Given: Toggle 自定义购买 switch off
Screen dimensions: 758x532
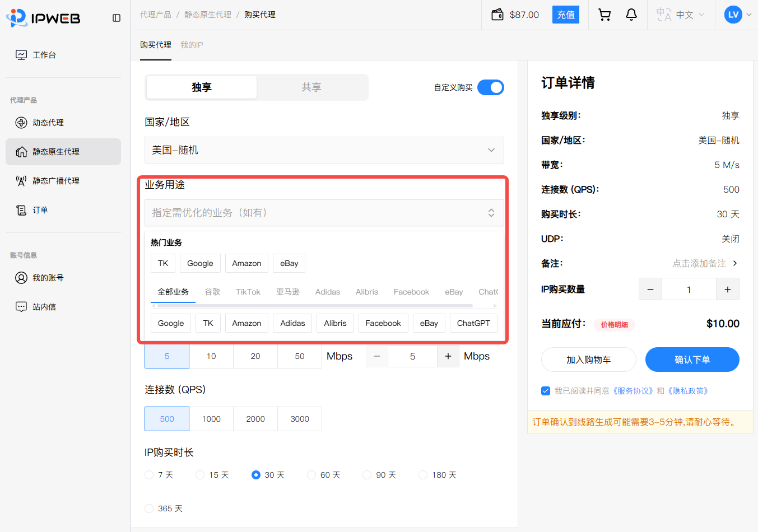Looking at the screenshot, I should click(491, 87).
